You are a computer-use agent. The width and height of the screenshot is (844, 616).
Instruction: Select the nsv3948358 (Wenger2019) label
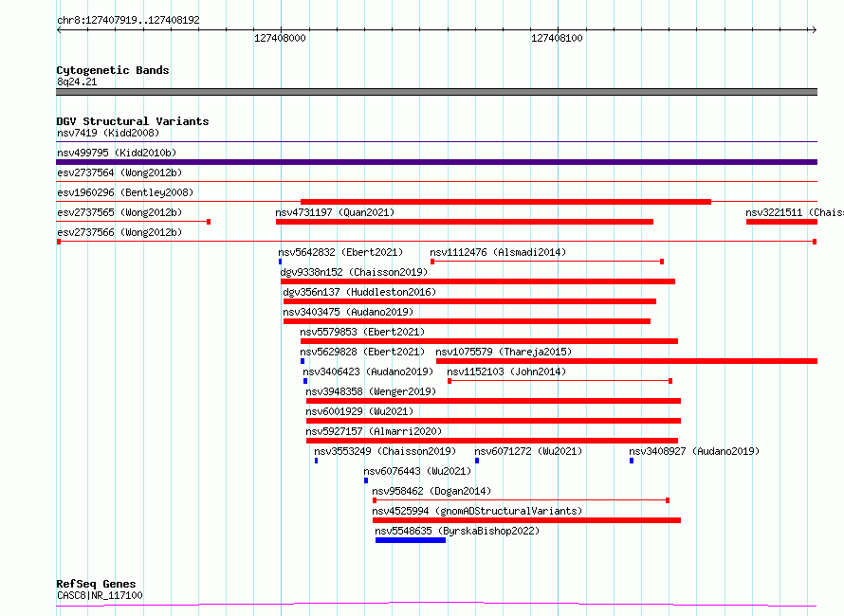pos(371,391)
